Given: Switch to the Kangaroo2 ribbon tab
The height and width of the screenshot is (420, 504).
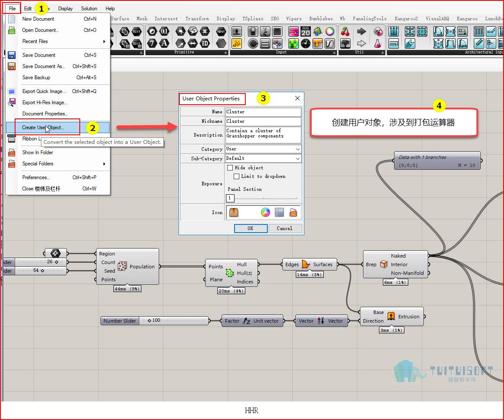Looking at the screenshot, I should click(406, 19).
